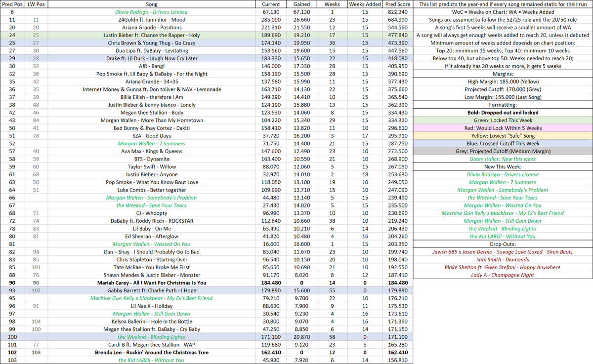This screenshot has width=593, height=364.
Task: Select "Ava Max - Kings & Queens" cell
Action: coord(152,151)
